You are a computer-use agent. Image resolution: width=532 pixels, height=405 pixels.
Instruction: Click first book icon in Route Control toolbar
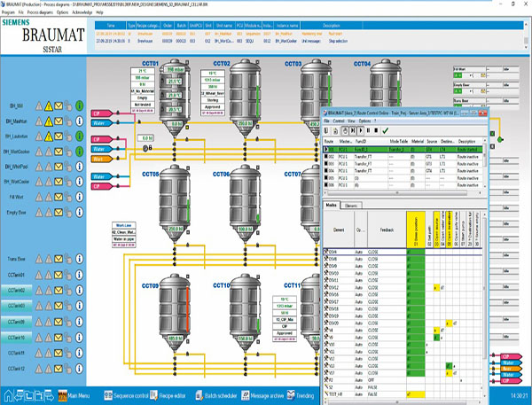(326, 130)
